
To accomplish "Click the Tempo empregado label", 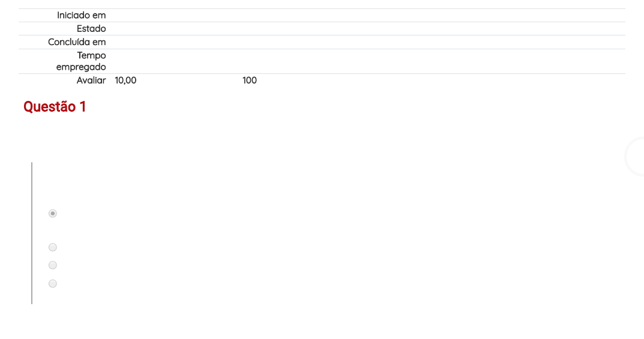I will pyautogui.click(x=81, y=61).
